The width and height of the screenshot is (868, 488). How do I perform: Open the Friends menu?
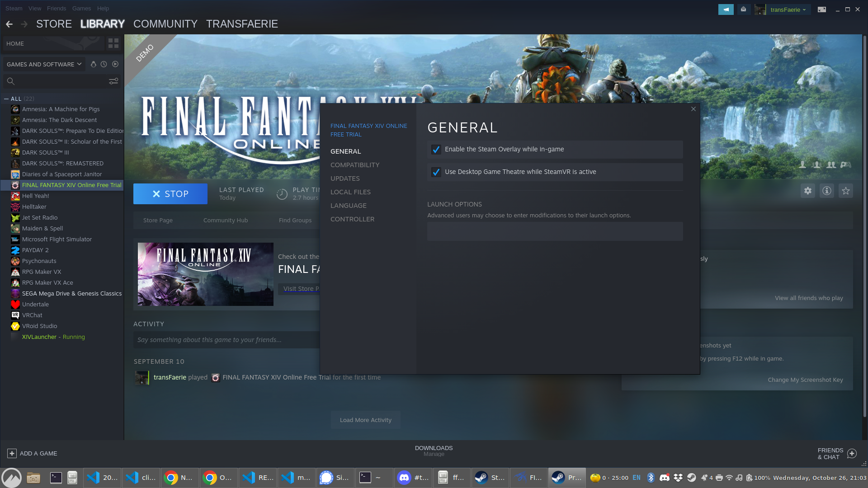click(x=56, y=8)
